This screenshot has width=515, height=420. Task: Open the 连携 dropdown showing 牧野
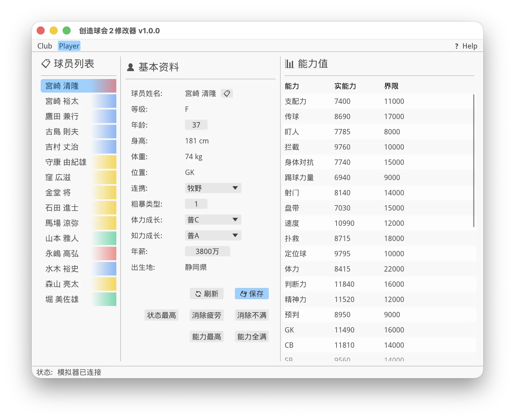[213, 188]
